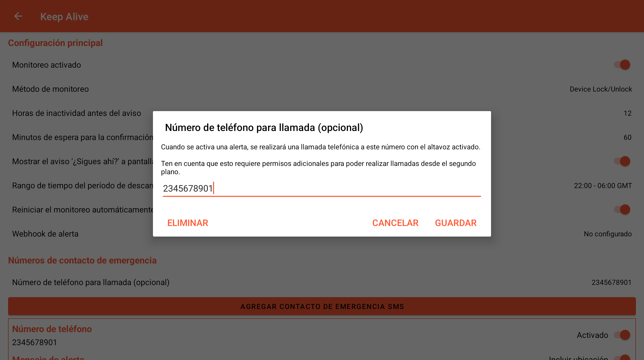The height and width of the screenshot is (360, 644).
Task: Click the 'Device Lock/Unlock' value
Action: (601, 89)
